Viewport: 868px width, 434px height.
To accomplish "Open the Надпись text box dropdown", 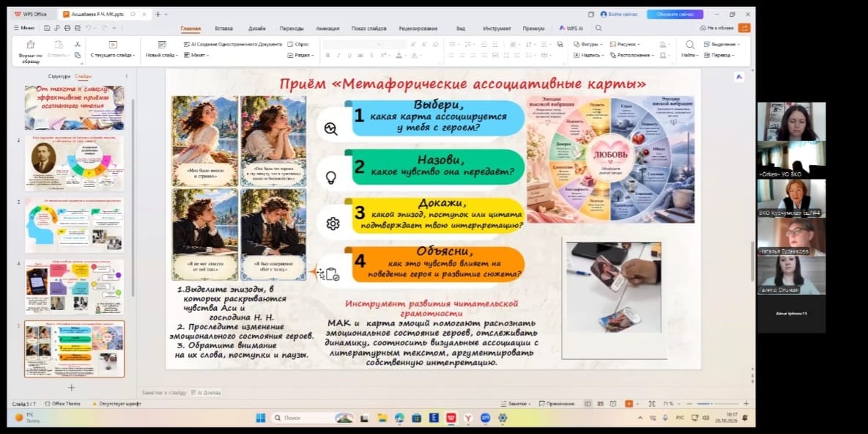I will (589, 56).
